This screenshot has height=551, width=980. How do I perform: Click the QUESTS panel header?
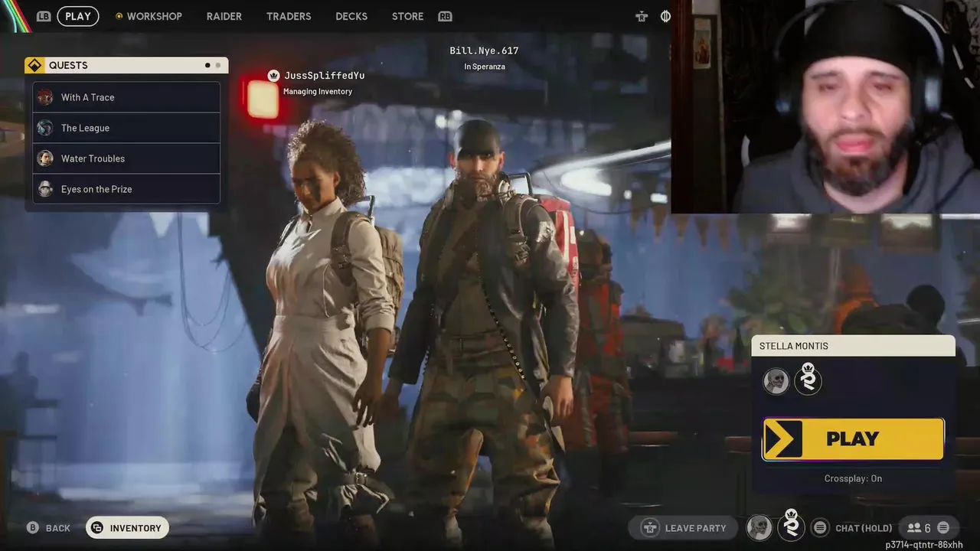tap(126, 65)
